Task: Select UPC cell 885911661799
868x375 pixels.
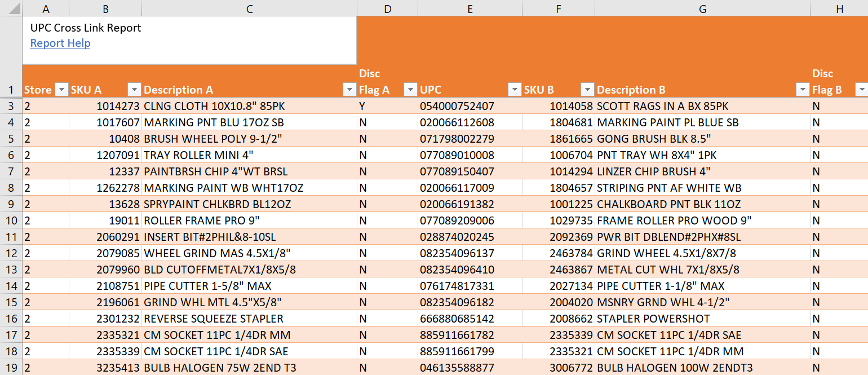Action: 470,351
